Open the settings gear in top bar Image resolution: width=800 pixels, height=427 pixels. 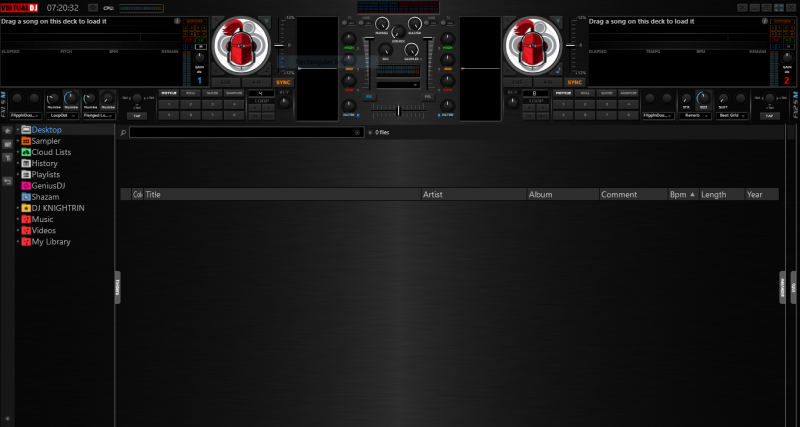coord(93,7)
